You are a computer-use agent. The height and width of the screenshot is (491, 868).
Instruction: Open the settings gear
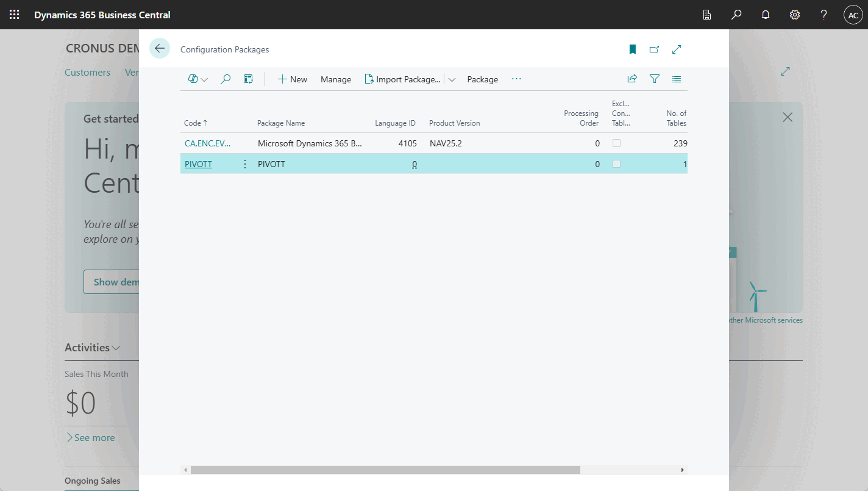[x=795, y=15]
